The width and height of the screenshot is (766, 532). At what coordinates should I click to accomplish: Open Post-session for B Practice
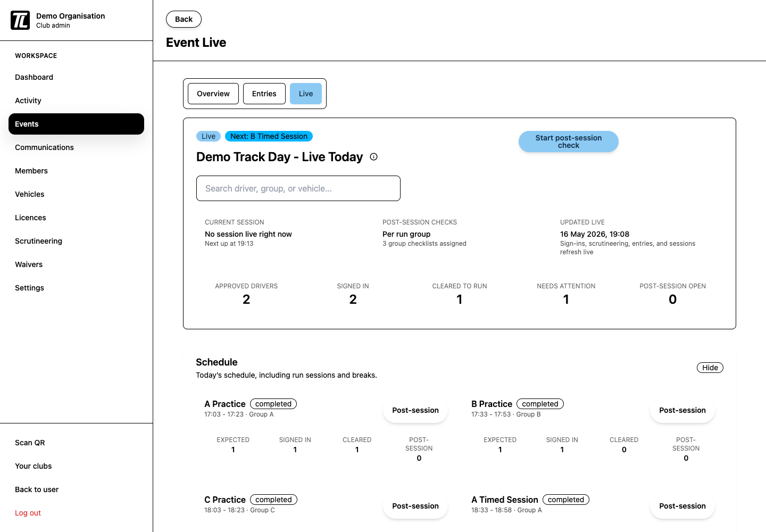tap(682, 410)
